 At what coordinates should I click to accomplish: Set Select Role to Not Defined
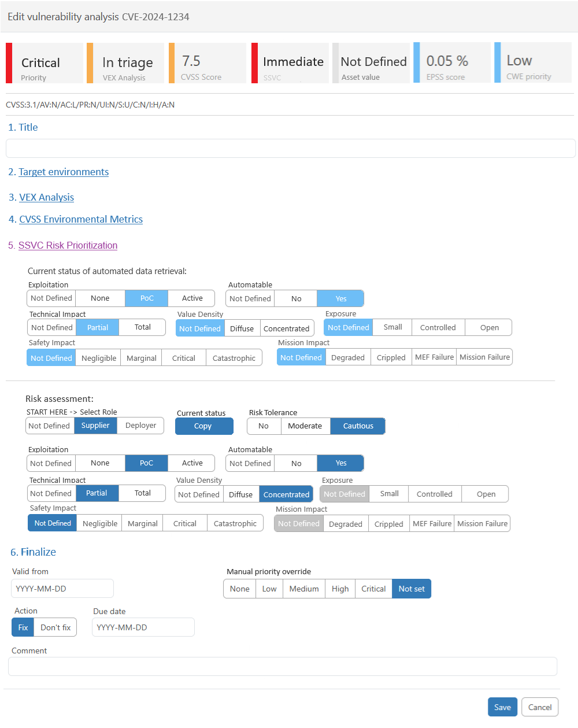[49, 426]
